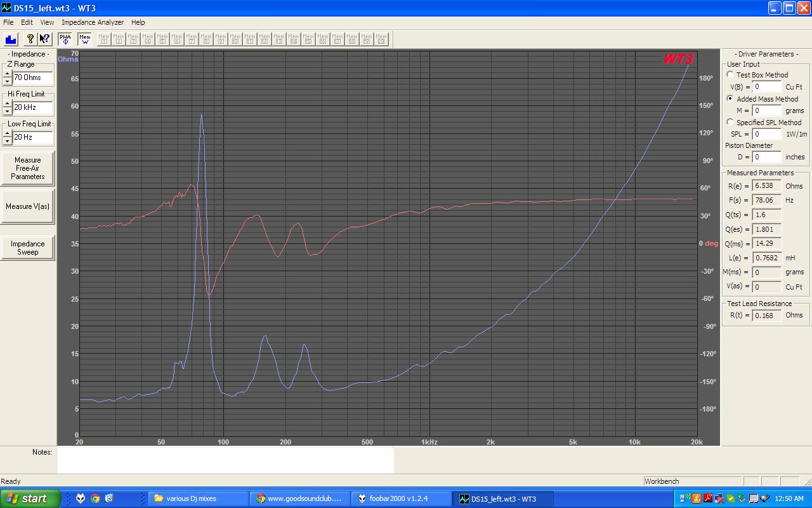Viewport: 812px width, 508px height.
Task: Choose the Added Mass Method option
Action: 730,99
